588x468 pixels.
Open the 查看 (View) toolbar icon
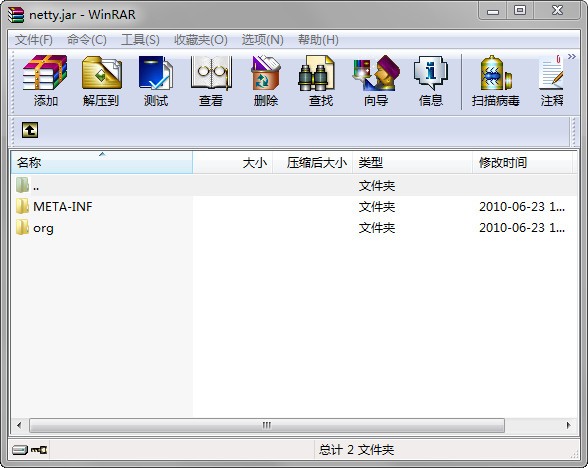211,80
